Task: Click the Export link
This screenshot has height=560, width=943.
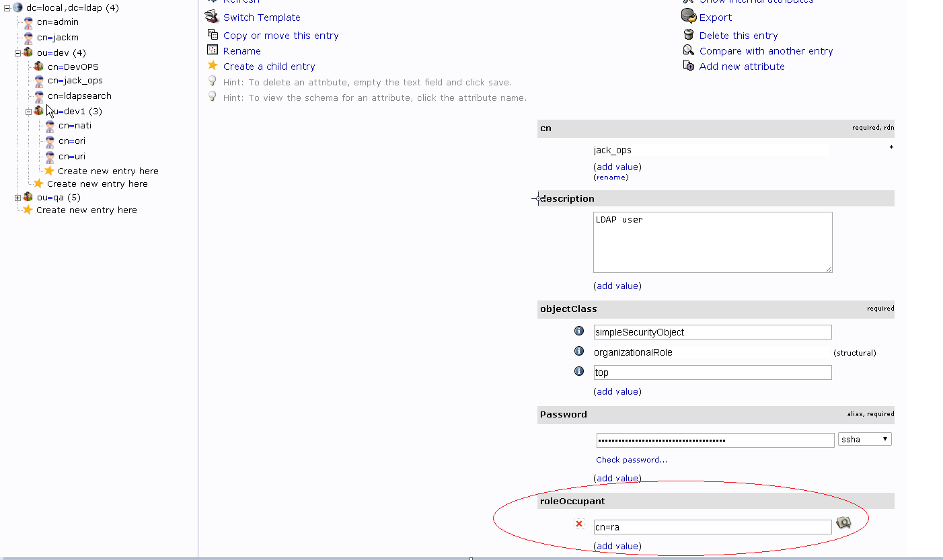Action: (716, 17)
